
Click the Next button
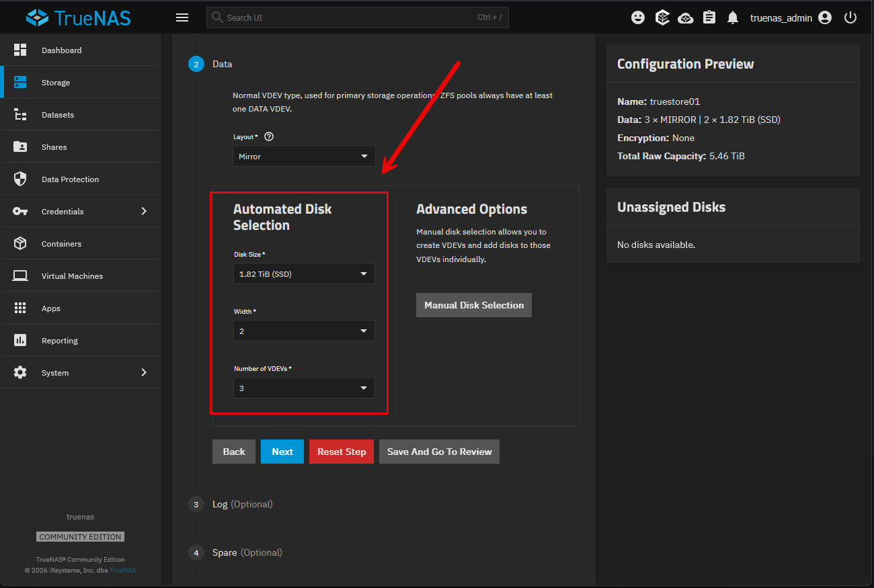pos(282,452)
